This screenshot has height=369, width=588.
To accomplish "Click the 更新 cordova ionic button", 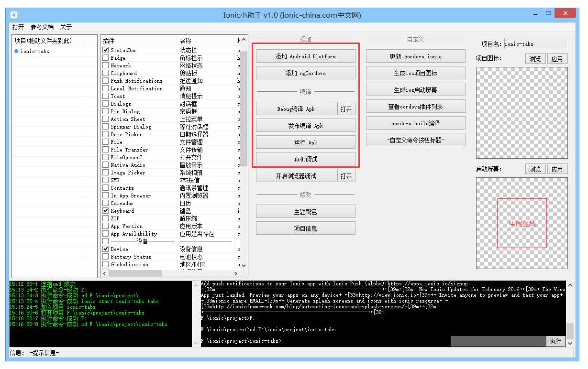I will pos(416,56).
